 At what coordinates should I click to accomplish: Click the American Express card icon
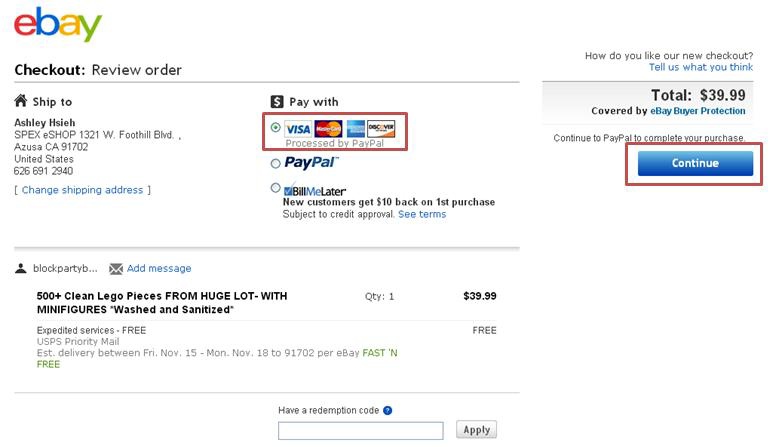pyautogui.click(x=356, y=129)
